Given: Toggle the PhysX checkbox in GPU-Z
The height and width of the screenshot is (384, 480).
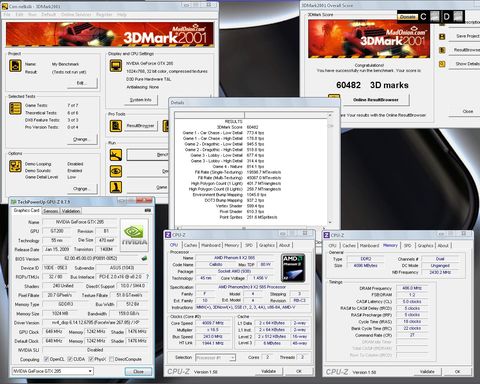Looking at the screenshot, I should click(91, 359).
